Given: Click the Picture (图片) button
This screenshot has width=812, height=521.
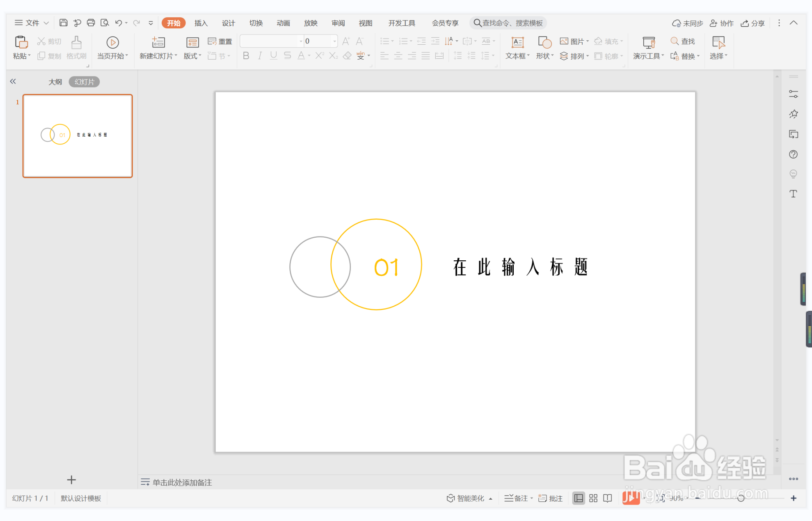Looking at the screenshot, I should (x=574, y=41).
